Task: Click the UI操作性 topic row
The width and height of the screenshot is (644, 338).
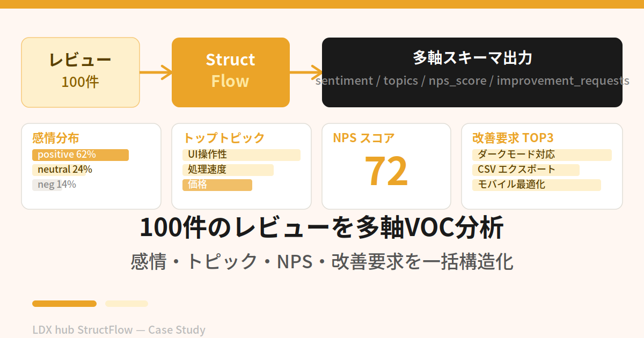Action: 241,155
